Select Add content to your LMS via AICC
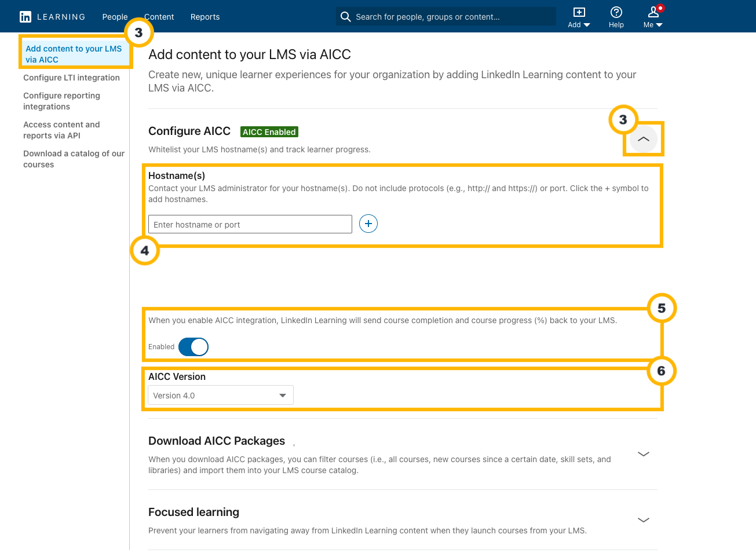This screenshot has width=756, height=560. point(75,54)
